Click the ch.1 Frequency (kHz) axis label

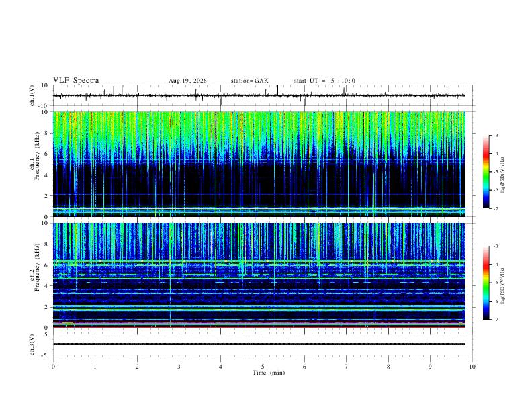pyautogui.click(x=35, y=164)
